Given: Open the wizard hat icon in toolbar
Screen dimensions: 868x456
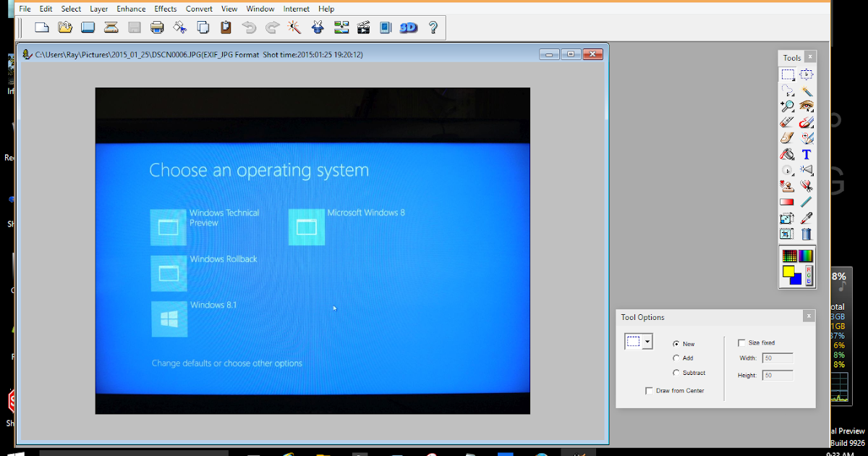Looking at the screenshot, I should pyautogui.click(x=318, y=28).
